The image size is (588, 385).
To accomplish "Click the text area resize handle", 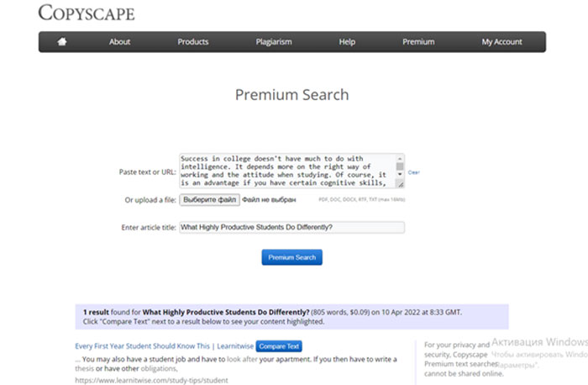I will [x=400, y=184].
